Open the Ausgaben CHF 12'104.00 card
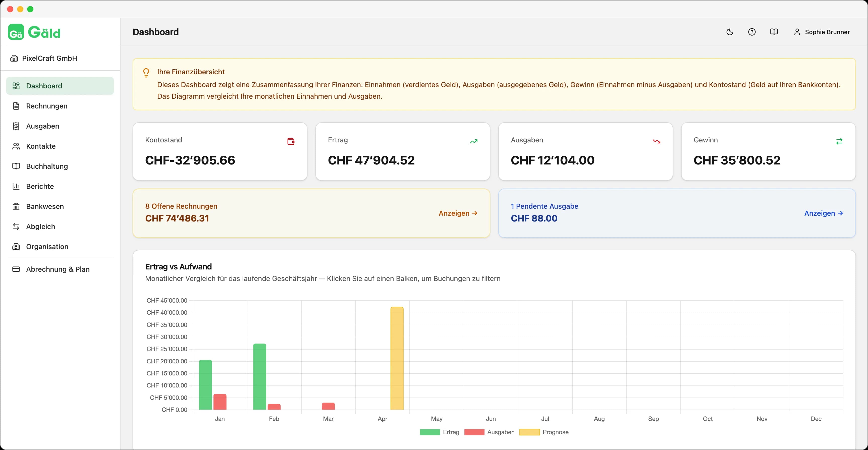This screenshot has width=868, height=450. coord(586,152)
